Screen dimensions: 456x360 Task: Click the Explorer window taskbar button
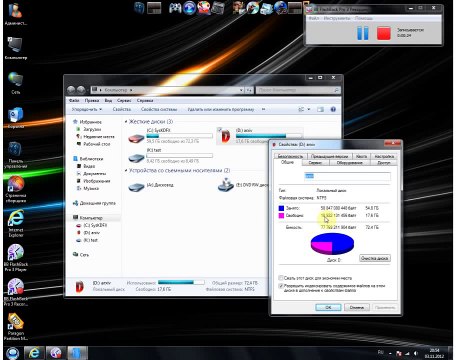tap(77, 353)
